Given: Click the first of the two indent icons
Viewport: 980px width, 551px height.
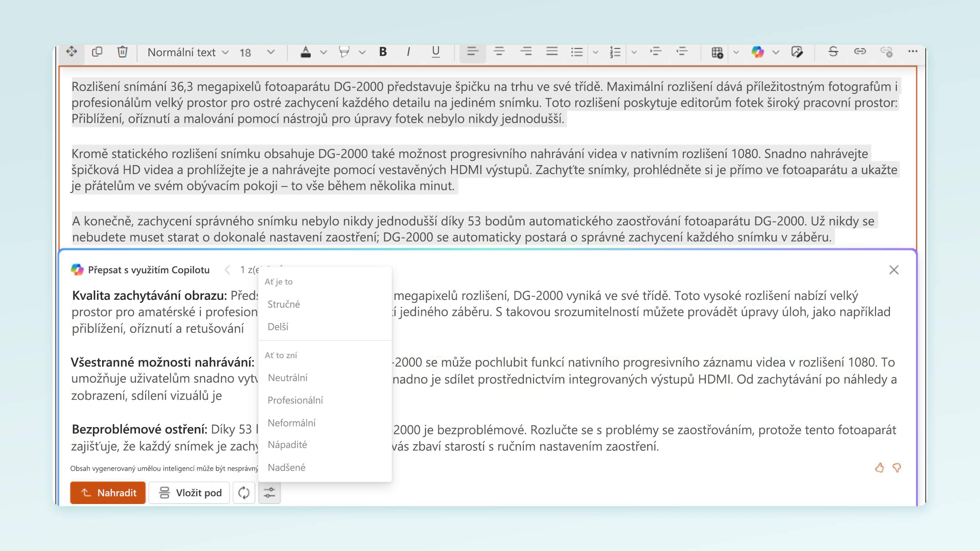Looking at the screenshot, I should (x=656, y=52).
